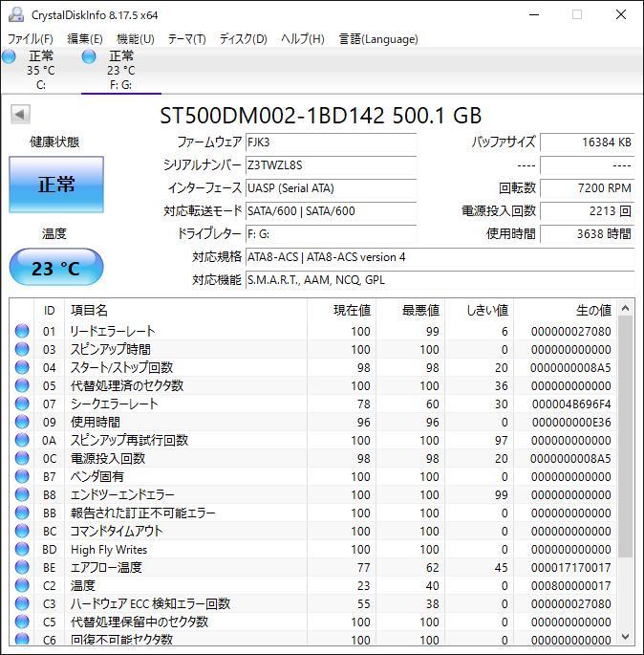Viewport: 644px width, 655px height.
Task: Click the buffer size value 16384 KB
Action: tap(588, 142)
